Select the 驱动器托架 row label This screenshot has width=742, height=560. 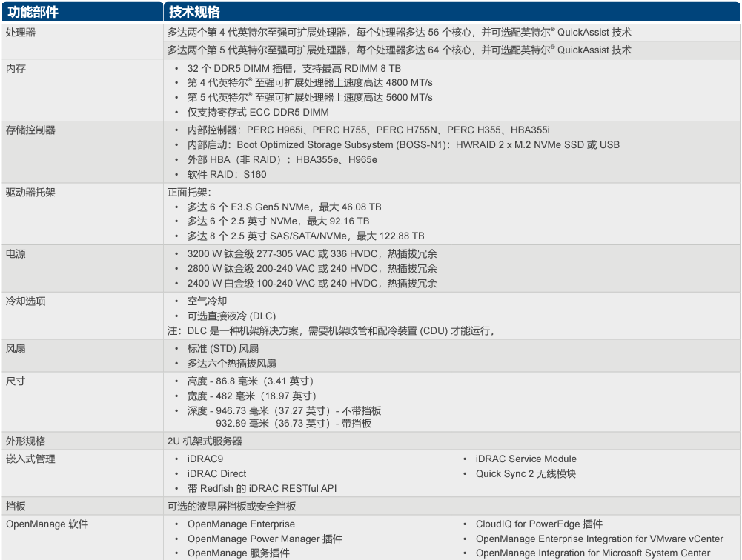tap(30, 193)
